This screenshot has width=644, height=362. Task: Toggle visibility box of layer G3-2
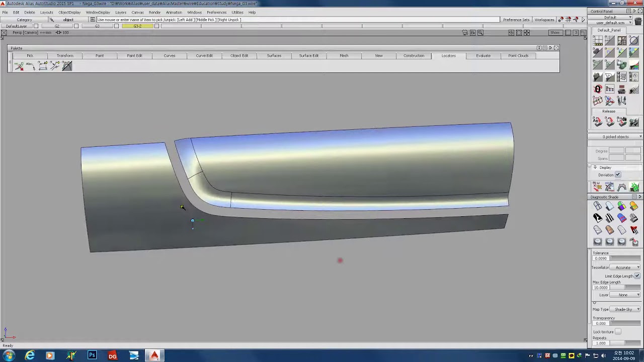[x=156, y=26]
